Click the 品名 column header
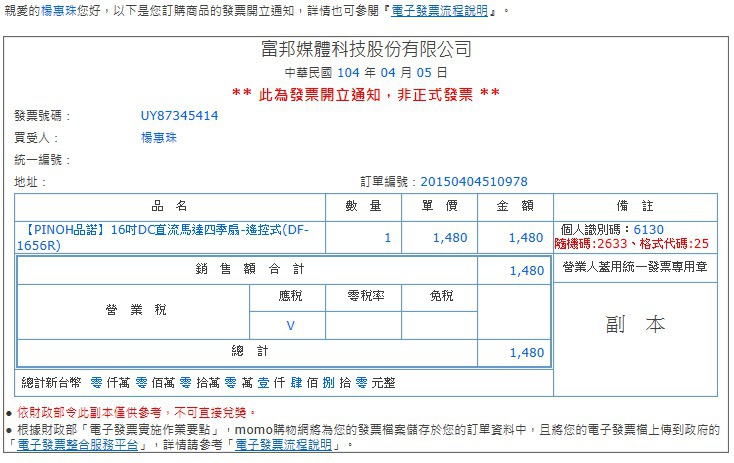 [169, 206]
